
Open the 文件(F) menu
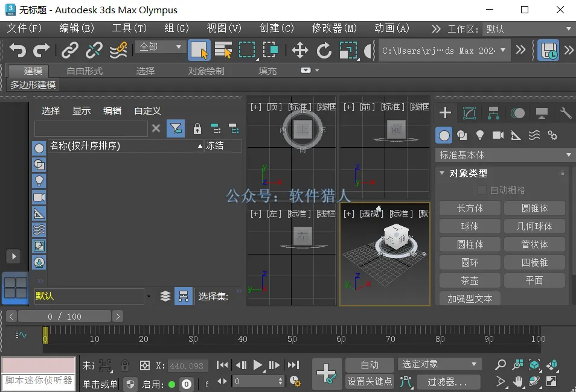(x=24, y=28)
